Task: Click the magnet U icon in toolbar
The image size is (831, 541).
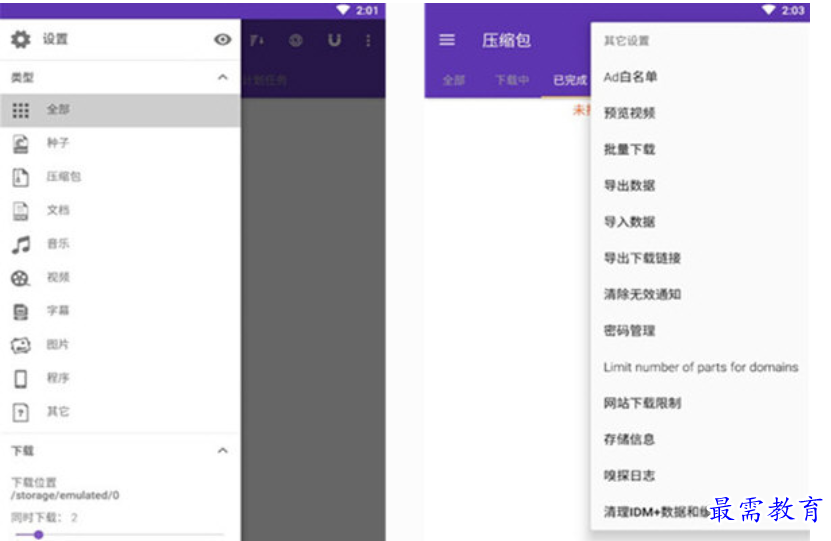Action: click(334, 40)
